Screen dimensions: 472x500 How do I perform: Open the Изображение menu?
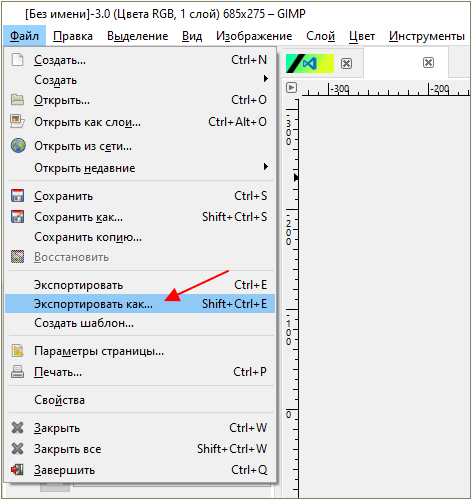point(254,36)
